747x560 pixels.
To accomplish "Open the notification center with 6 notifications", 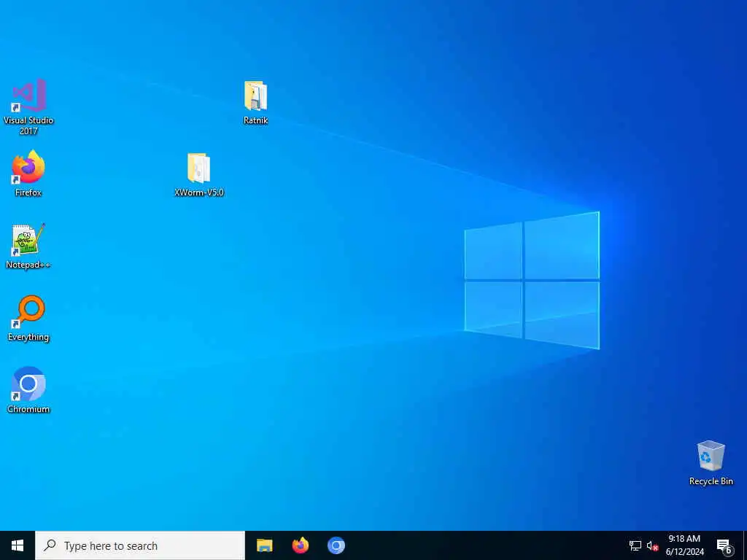I will tap(724, 546).
